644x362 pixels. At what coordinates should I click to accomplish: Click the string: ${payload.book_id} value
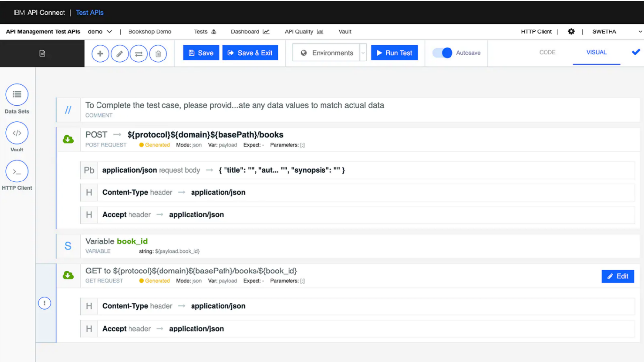(169, 251)
